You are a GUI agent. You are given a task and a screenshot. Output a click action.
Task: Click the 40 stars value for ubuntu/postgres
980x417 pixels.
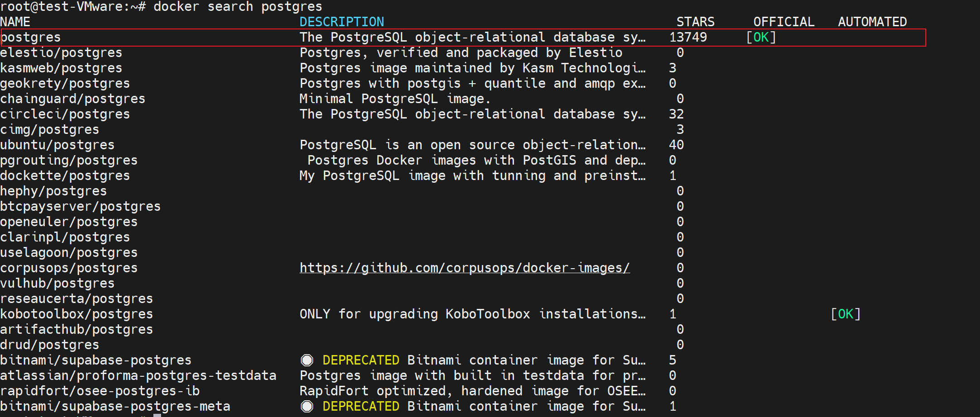676,145
